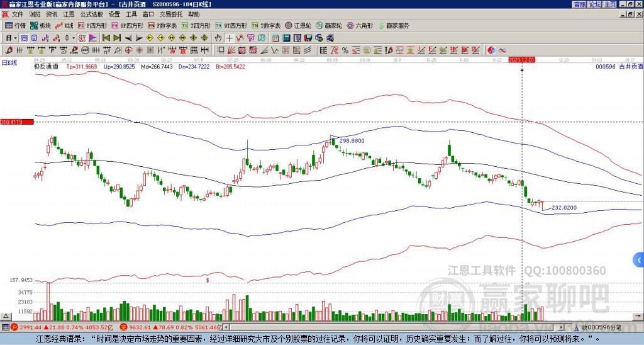Click the black left arrow
Viewport: 644px width, 345px height.
coord(128,38)
